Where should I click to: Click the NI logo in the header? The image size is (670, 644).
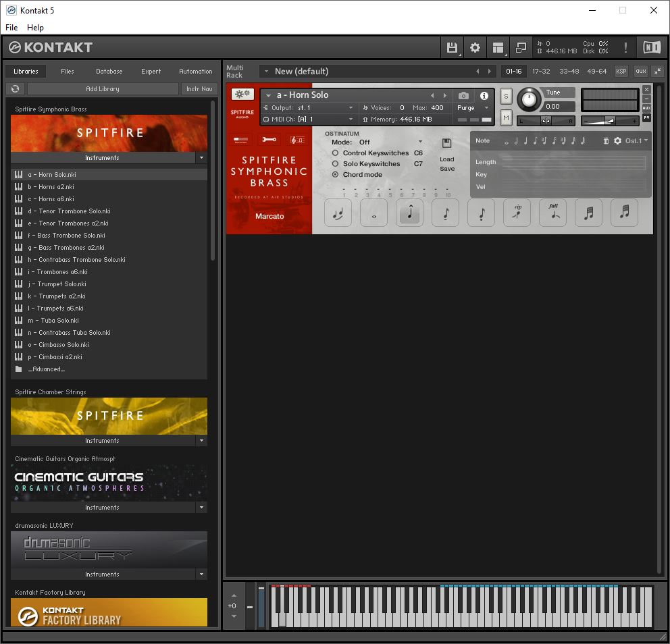click(652, 47)
